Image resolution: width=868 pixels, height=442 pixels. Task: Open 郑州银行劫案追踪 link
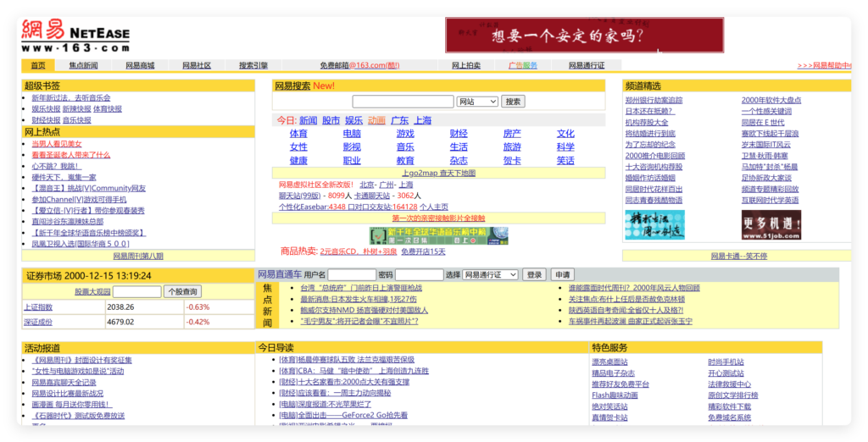654,100
